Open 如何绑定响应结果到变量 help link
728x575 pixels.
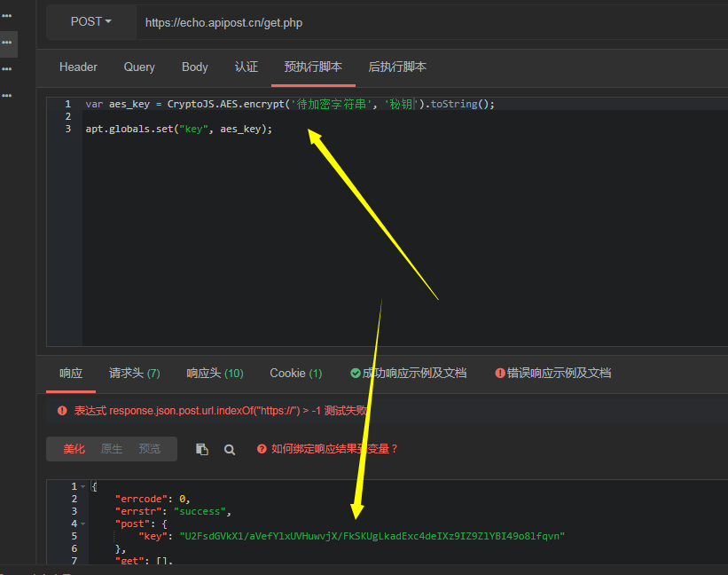334,449
